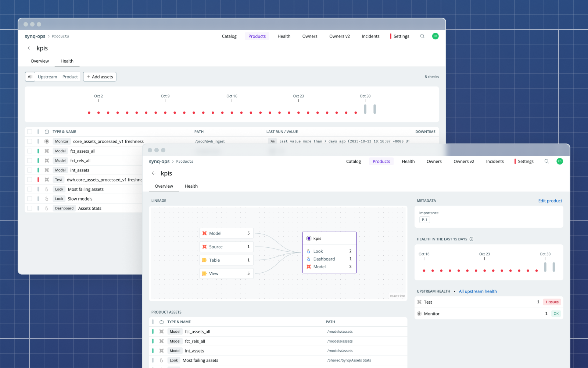Click the kpis product icon in the lineage node
This screenshot has width=588, height=368.
tap(309, 238)
